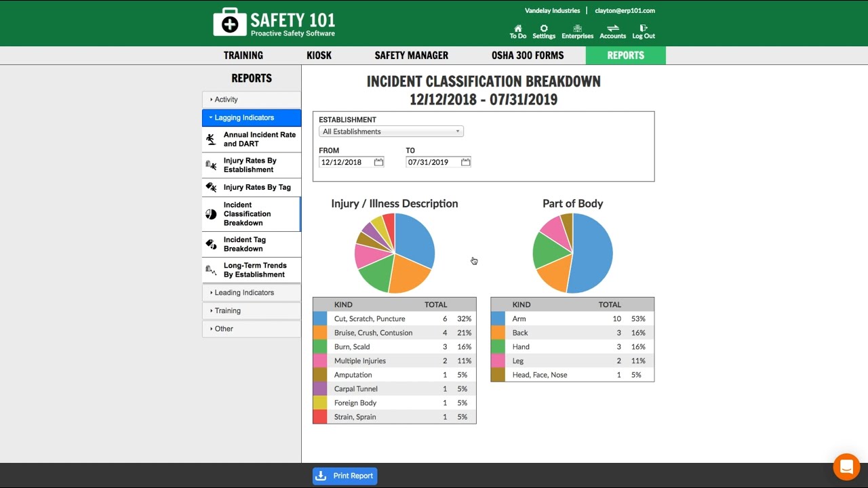
Task: Click the green Burn, Scald swatch
Action: click(x=320, y=346)
